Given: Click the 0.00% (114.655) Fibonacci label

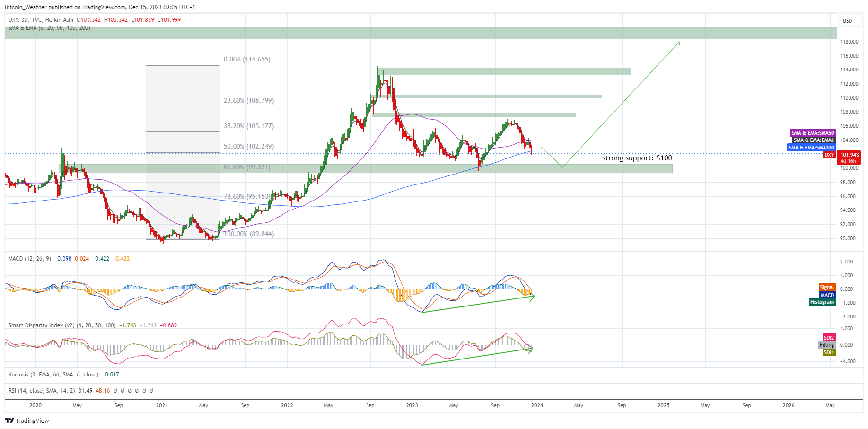Looking at the screenshot, I should pos(247,60).
